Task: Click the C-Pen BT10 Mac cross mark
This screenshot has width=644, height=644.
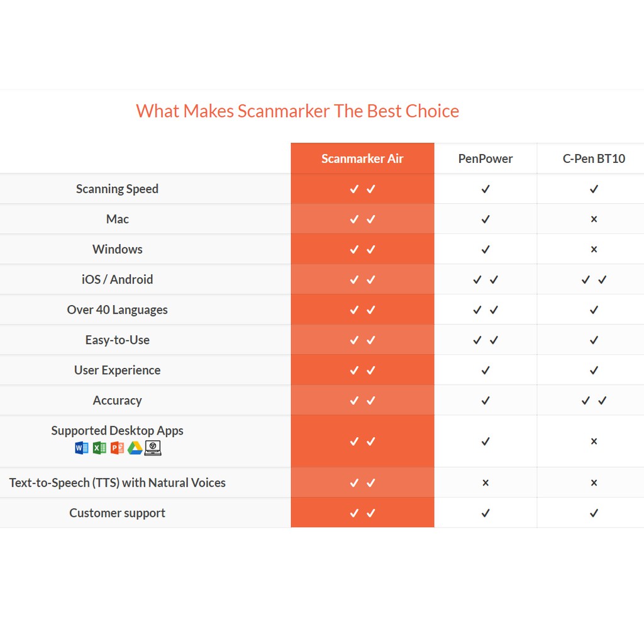Action: coord(594,219)
